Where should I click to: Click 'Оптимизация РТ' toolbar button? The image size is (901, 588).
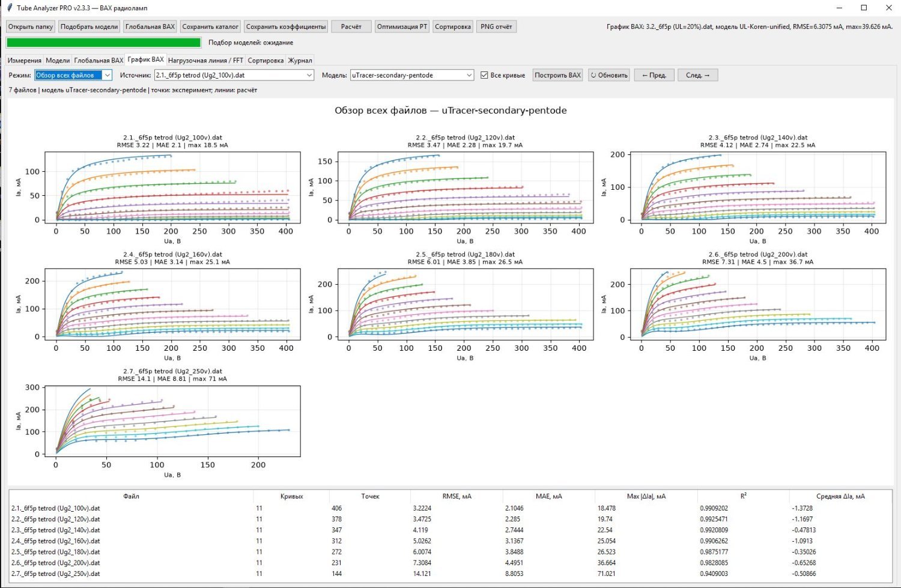pos(402,26)
